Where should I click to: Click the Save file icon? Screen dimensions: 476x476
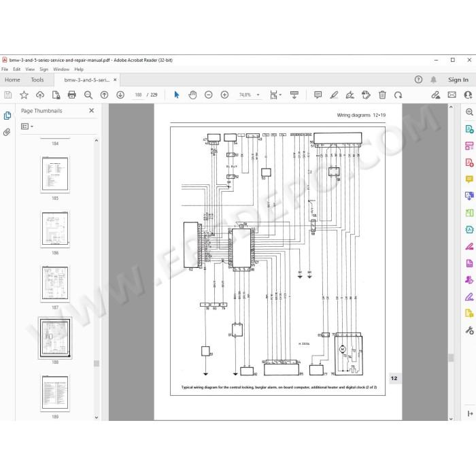pos(8,95)
